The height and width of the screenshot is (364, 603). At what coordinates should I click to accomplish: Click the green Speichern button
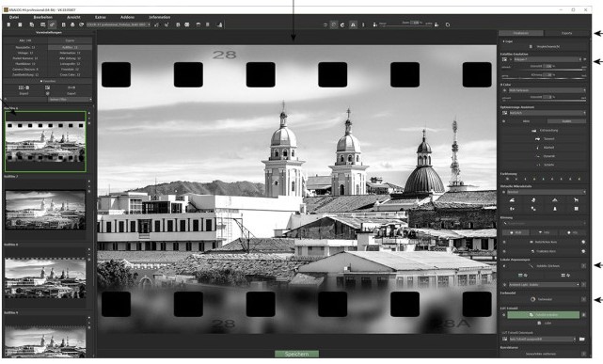coord(296,354)
